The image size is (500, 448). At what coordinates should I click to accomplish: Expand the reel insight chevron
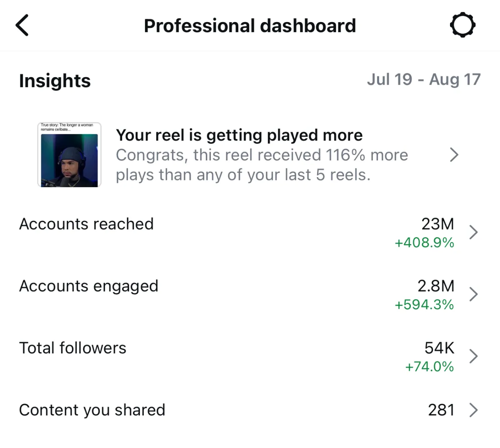pyautogui.click(x=454, y=155)
